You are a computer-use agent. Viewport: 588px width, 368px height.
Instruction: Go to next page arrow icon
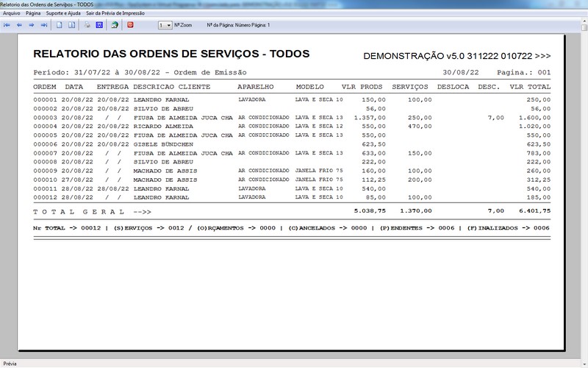point(32,25)
